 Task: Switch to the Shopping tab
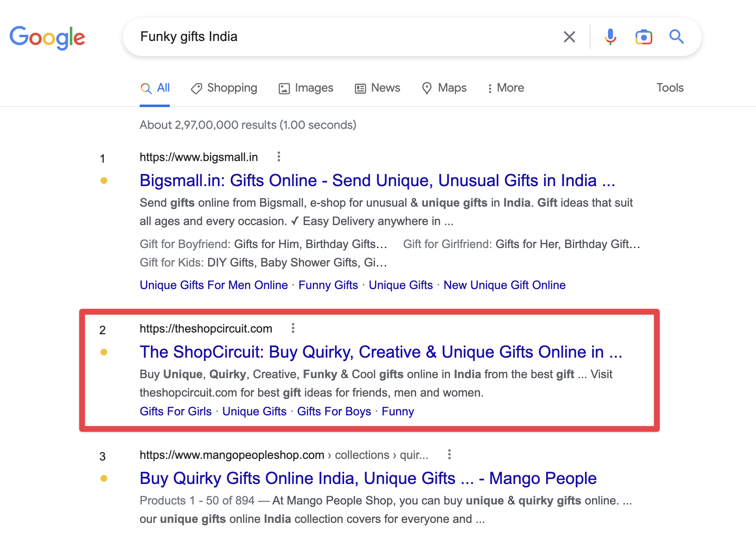pos(224,88)
